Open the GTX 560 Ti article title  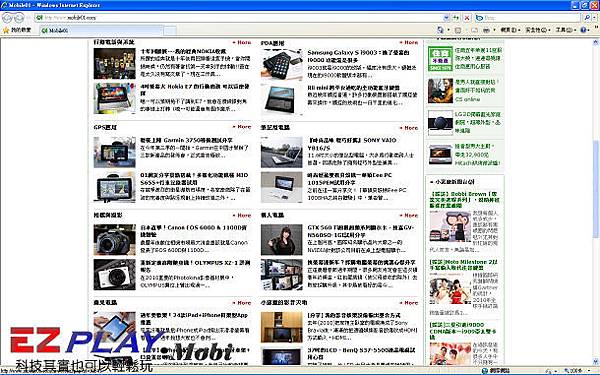pos(360,231)
